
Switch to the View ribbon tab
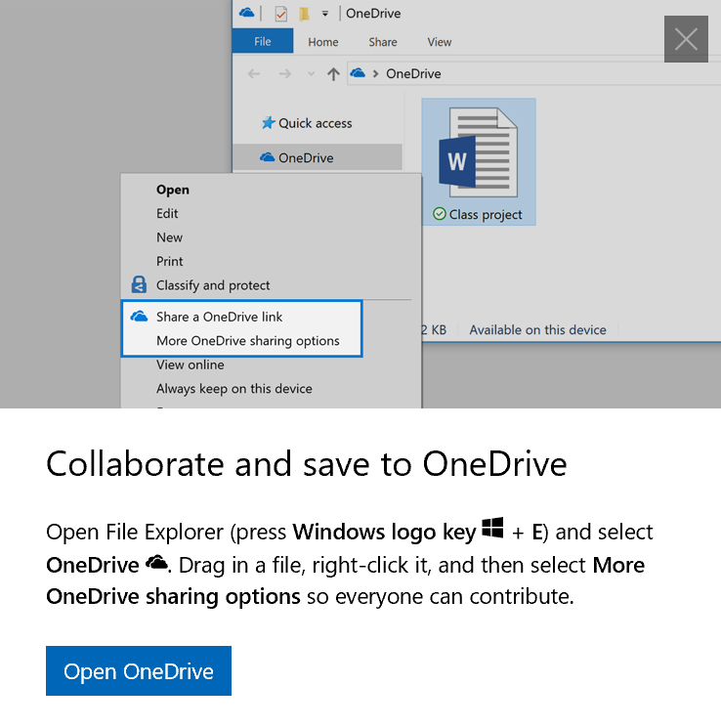pyautogui.click(x=440, y=42)
